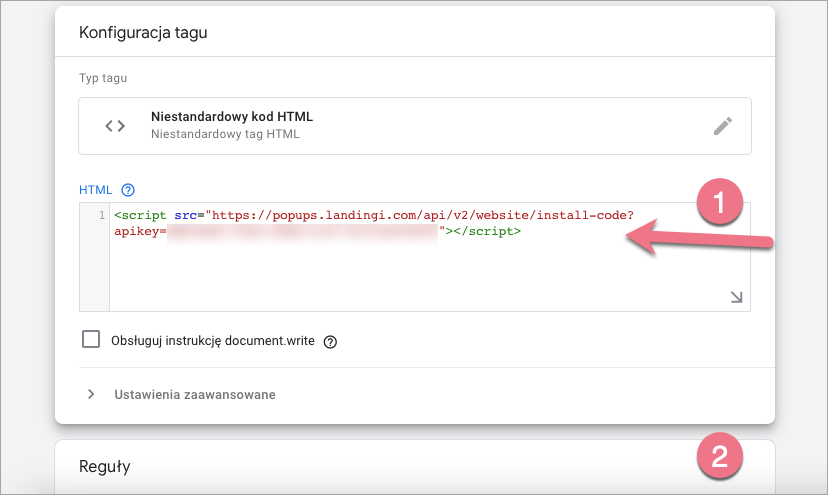Click the resize handle arrow in code editor

click(x=736, y=297)
